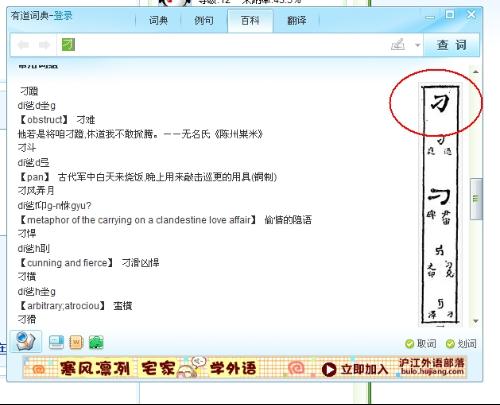Select the 百科 tab
500x405 pixels.
(x=250, y=21)
